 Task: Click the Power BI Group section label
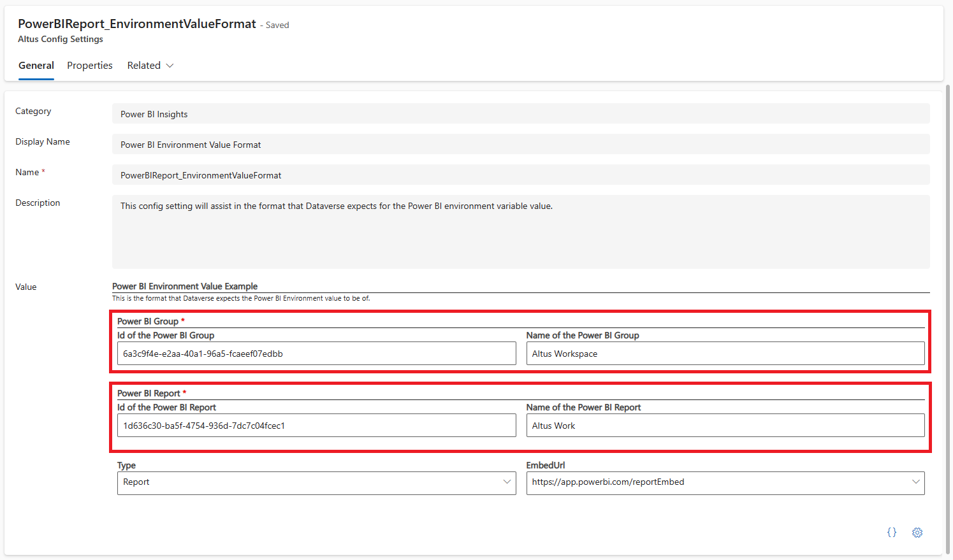pyautogui.click(x=148, y=322)
